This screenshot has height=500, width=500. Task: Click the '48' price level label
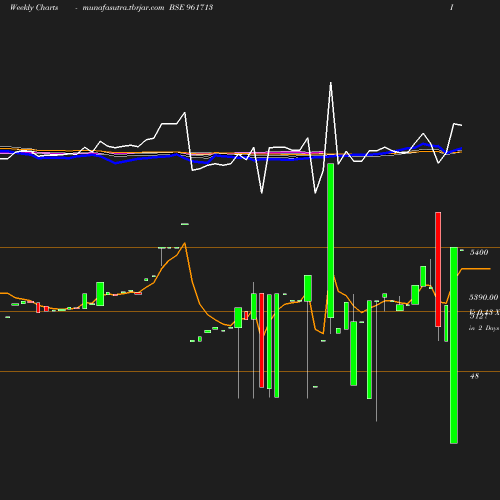coord(474,376)
